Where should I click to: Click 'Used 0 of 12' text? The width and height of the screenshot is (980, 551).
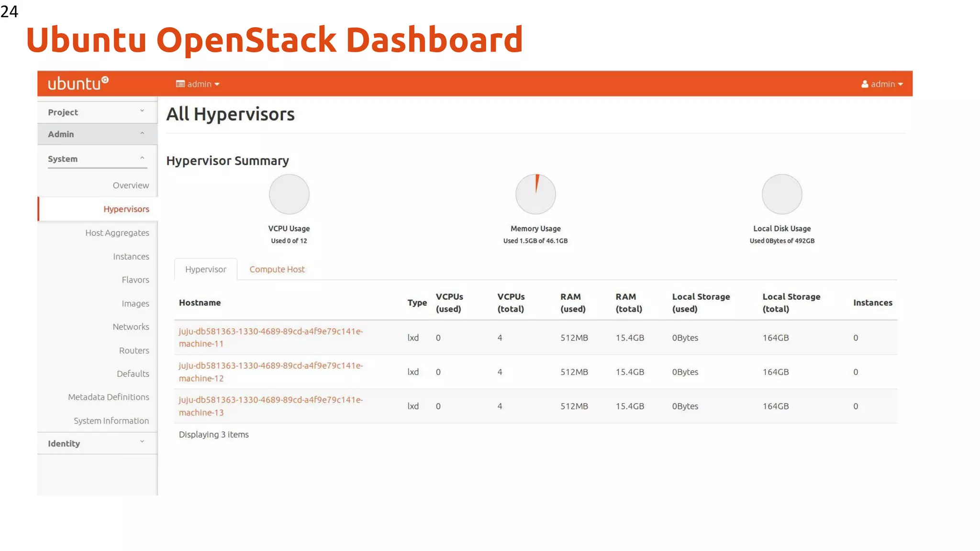tap(289, 241)
